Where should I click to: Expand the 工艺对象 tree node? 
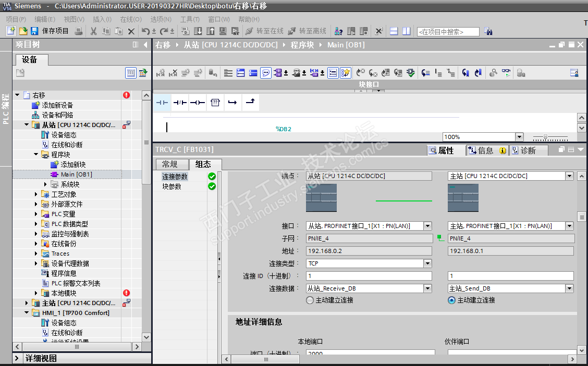coord(36,194)
